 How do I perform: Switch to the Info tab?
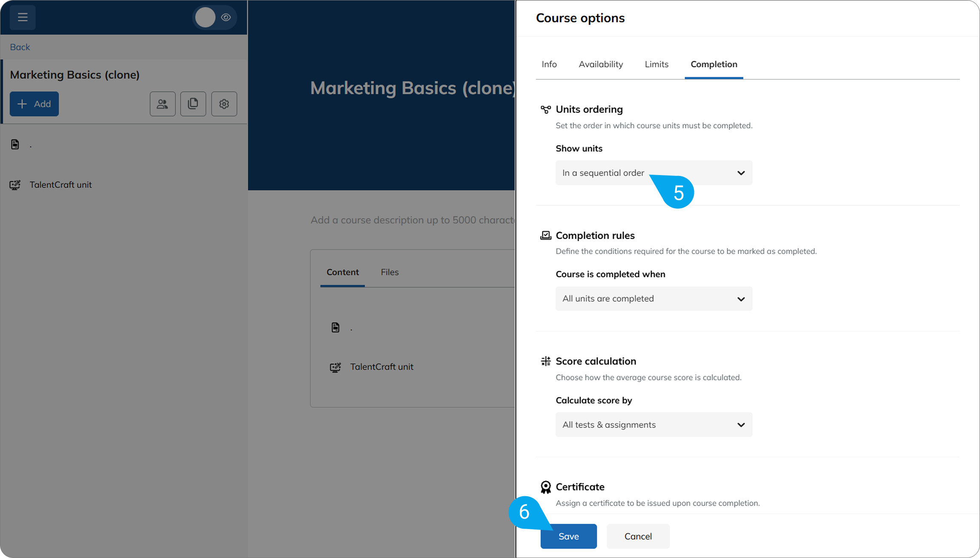coord(549,64)
